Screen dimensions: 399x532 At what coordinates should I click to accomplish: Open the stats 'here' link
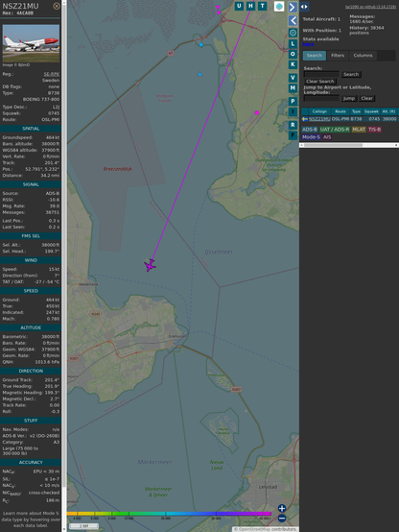tap(308, 44)
